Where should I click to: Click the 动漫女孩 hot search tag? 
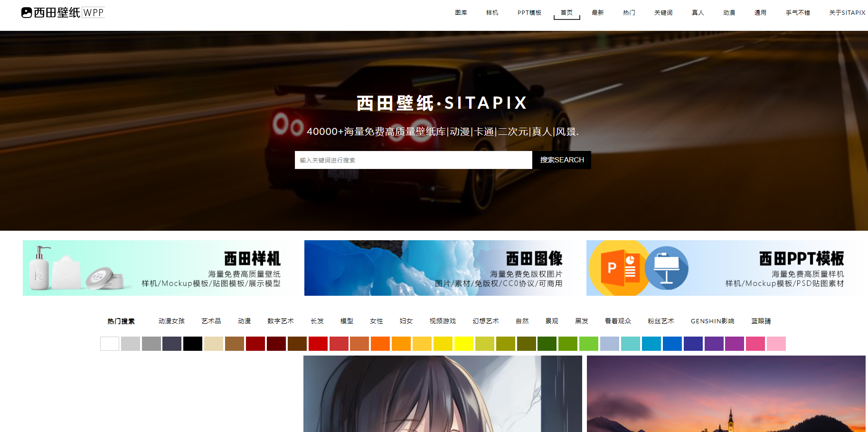pos(171,321)
